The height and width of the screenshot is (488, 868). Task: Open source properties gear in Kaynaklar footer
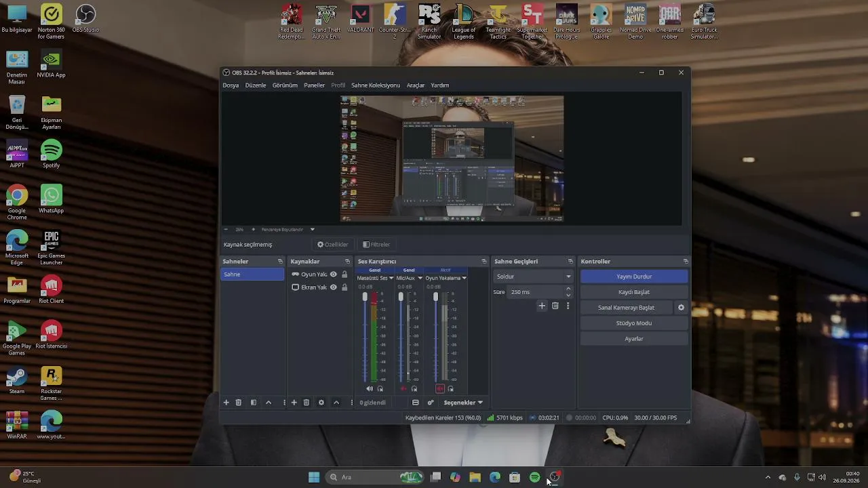click(x=321, y=403)
